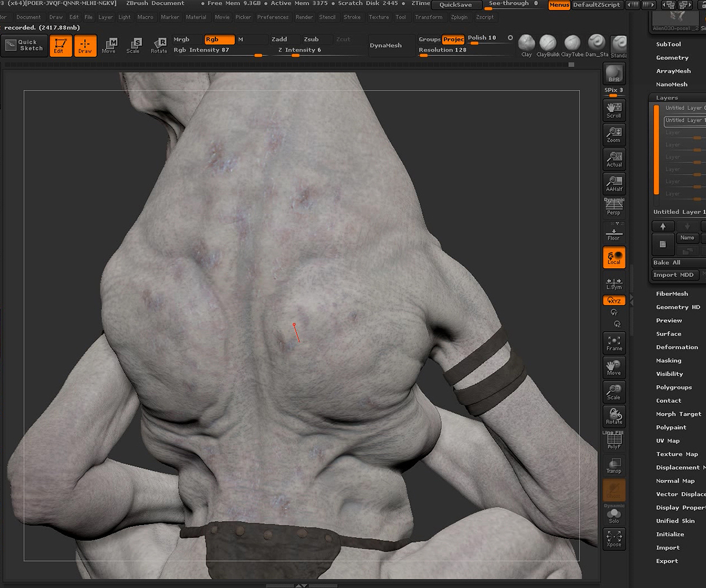Enable Zsub sculpt mode
This screenshot has height=588, width=706.
311,39
